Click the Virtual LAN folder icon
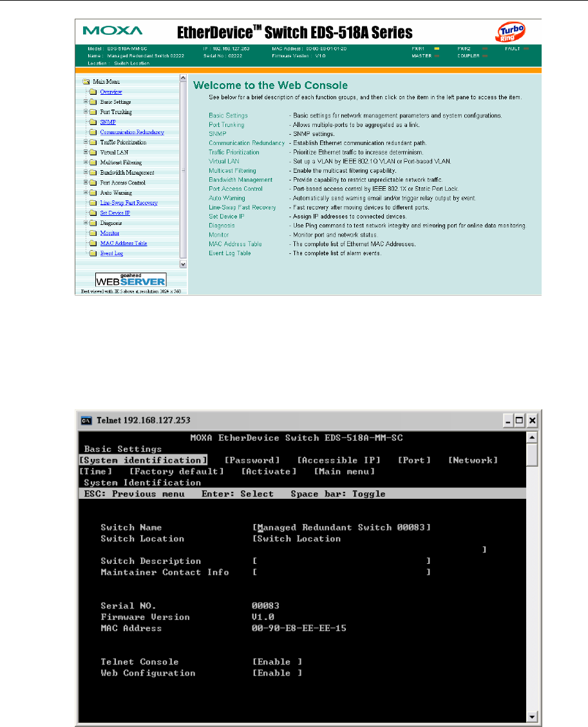The width and height of the screenshot is (588, 727). pos(93,152)
